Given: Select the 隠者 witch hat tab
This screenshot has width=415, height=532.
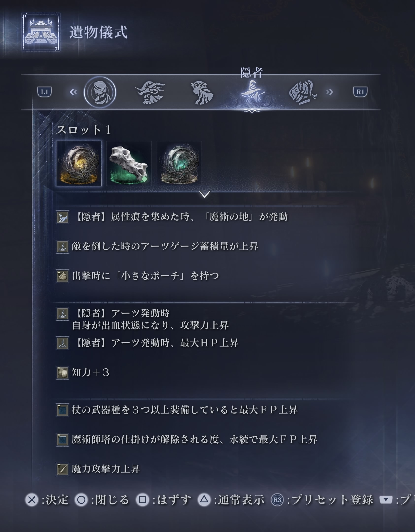Looking at the screenshot, I should (252, 93).
